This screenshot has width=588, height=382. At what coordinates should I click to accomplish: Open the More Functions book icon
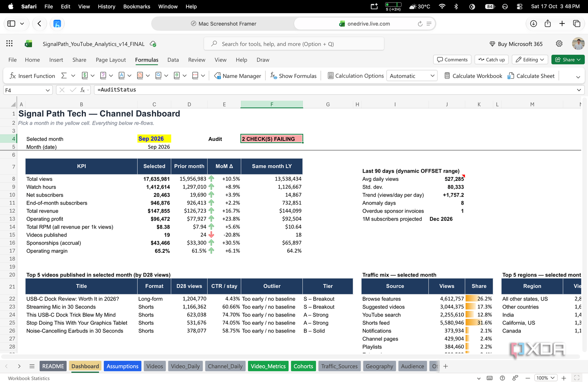point(195,75)
